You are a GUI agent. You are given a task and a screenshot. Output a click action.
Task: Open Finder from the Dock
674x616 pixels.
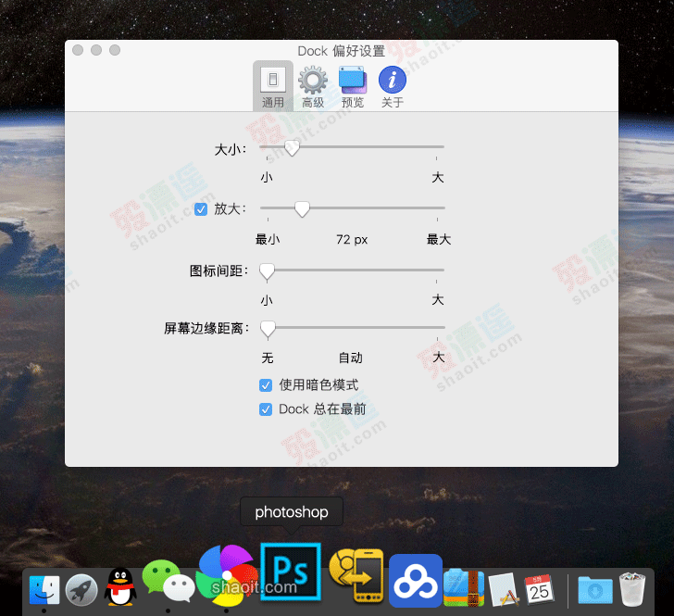tap(44, 590)
